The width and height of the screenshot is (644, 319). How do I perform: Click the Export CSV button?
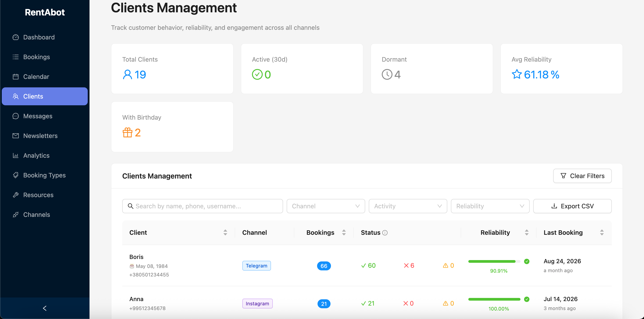pyautogui.click(x=572, y=206)
